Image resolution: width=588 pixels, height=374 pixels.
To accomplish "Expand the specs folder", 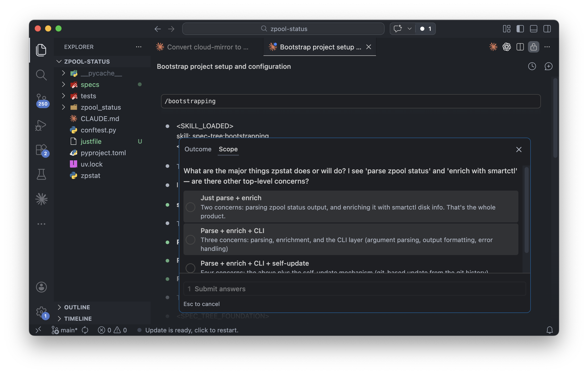I will pos(90,85).
